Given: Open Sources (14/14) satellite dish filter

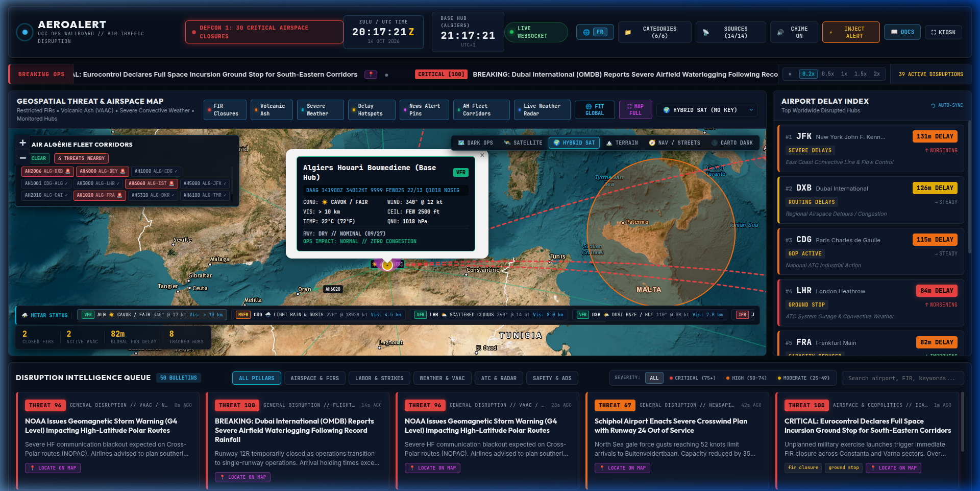Looking at the screenshot, I should (731, 32).
